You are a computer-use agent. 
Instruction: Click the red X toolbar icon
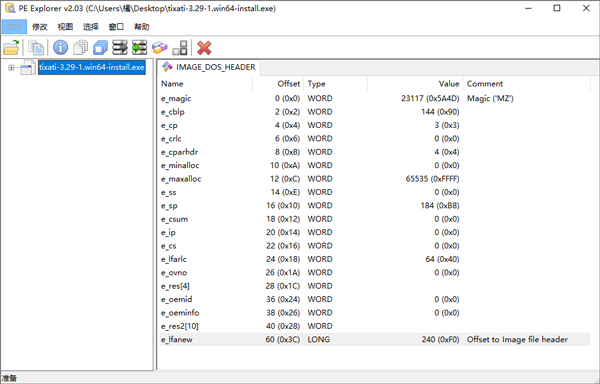click(x=204, y=48)
